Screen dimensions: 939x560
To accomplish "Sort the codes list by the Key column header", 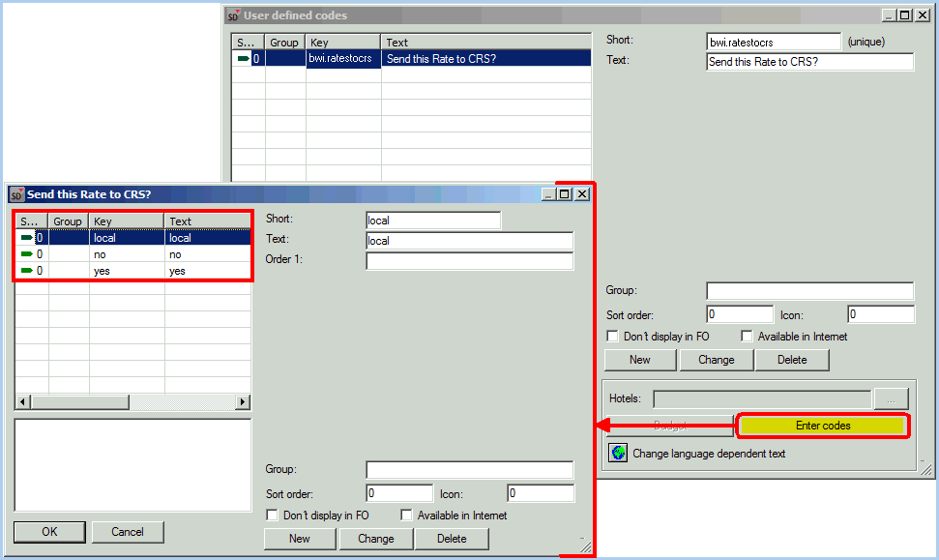I will (x=126, y=221).
